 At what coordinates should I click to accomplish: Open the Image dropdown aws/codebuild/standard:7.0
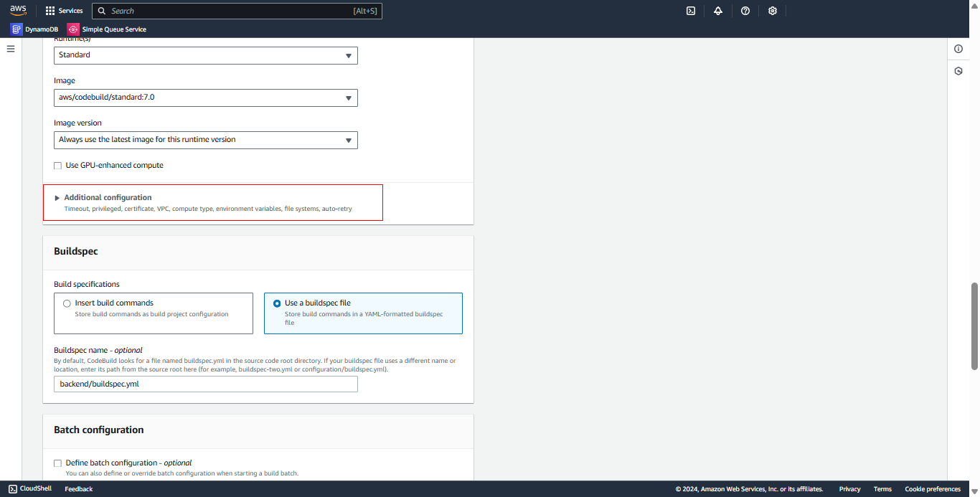coord(206,98)
